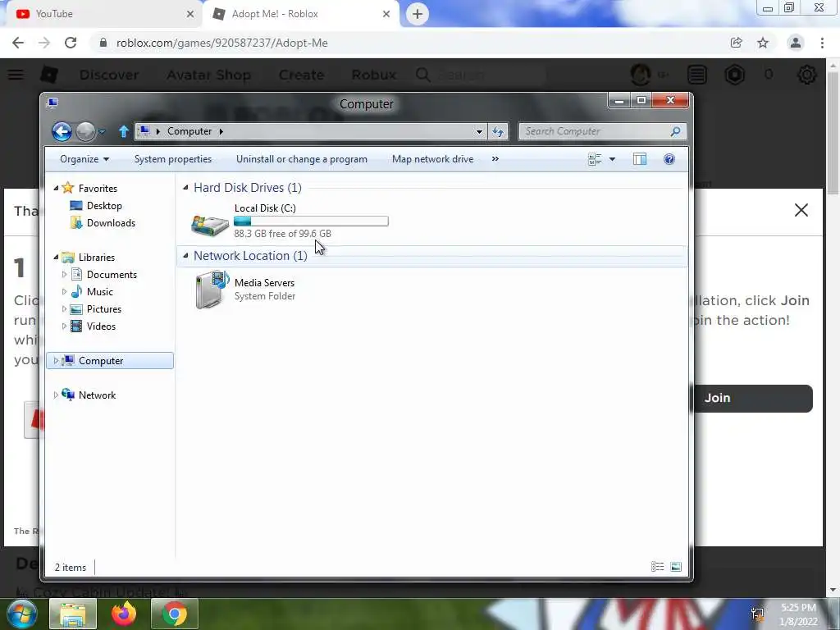840x630 pixels.
Task: Open the Windows Start orb
Action: point(22,614)
